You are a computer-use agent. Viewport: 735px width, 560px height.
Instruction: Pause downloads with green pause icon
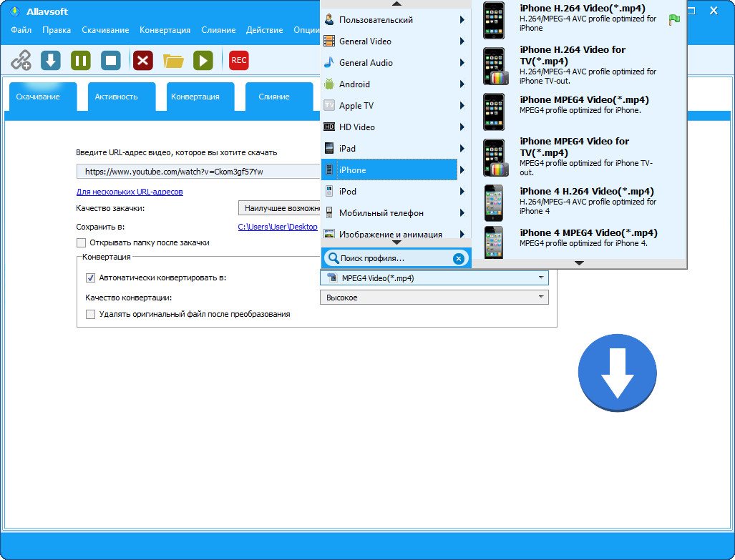(x=81, y=61)
